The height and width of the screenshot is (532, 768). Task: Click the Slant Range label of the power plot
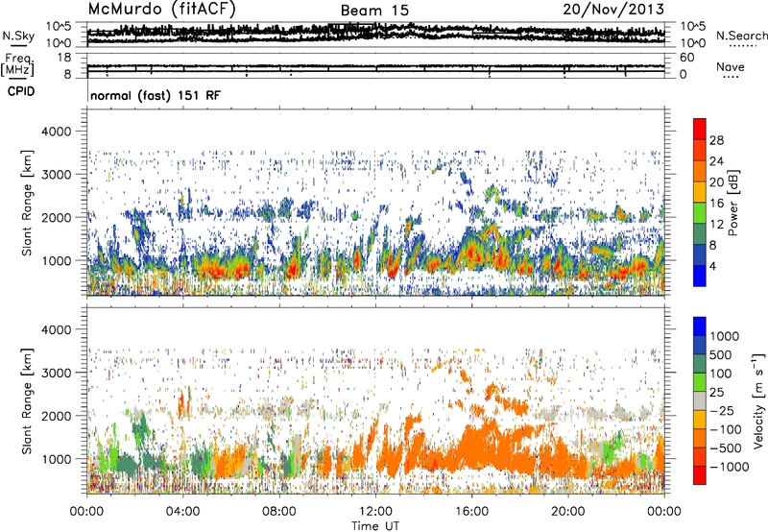(x=27, y=203)
